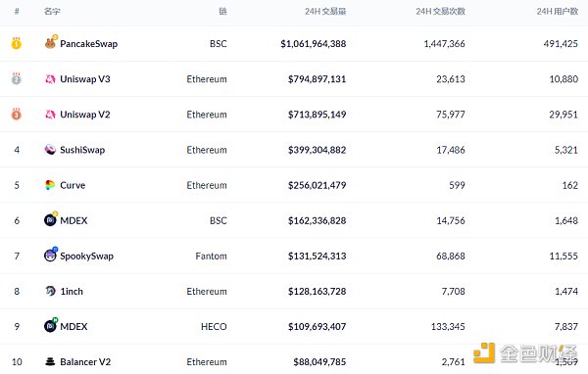Click the 1inch logo icon

coord(50,291)
